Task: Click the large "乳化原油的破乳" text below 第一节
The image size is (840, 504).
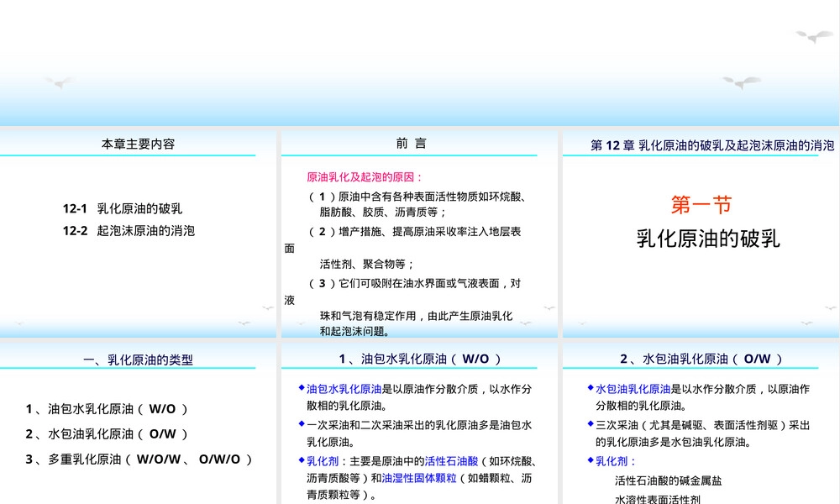Action: 707,239
